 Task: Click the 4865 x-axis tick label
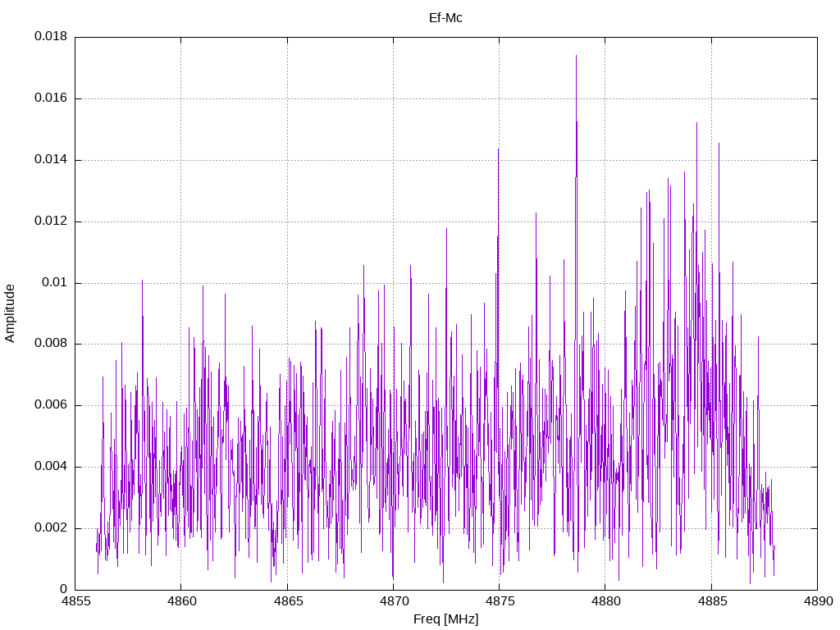(288, 601)
